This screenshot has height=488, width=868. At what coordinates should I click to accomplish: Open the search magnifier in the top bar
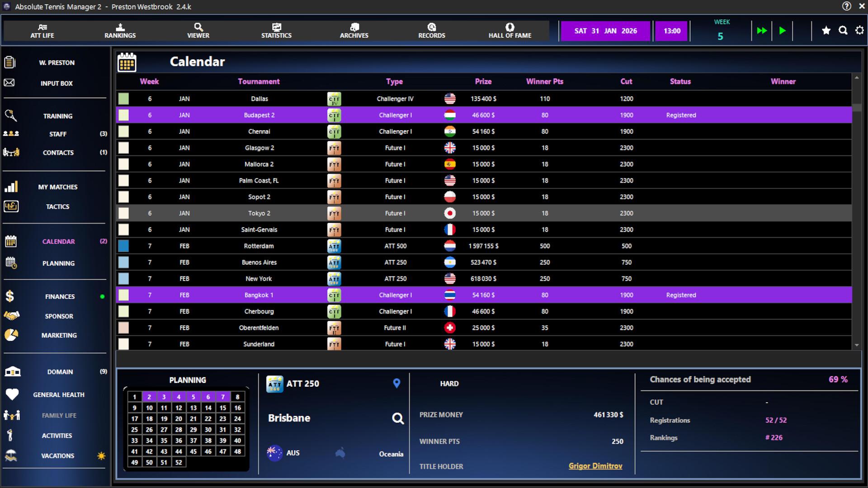pos(843,30)
